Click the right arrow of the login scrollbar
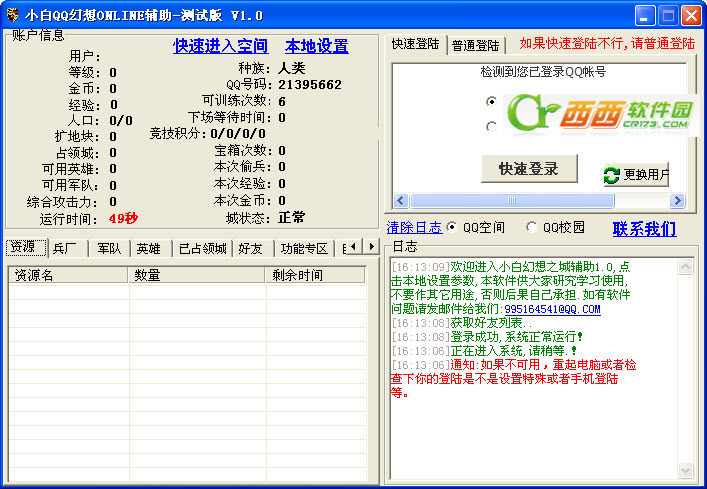Image resolution: width=707 pixels, height=489 pixels. tap(677, 200)
